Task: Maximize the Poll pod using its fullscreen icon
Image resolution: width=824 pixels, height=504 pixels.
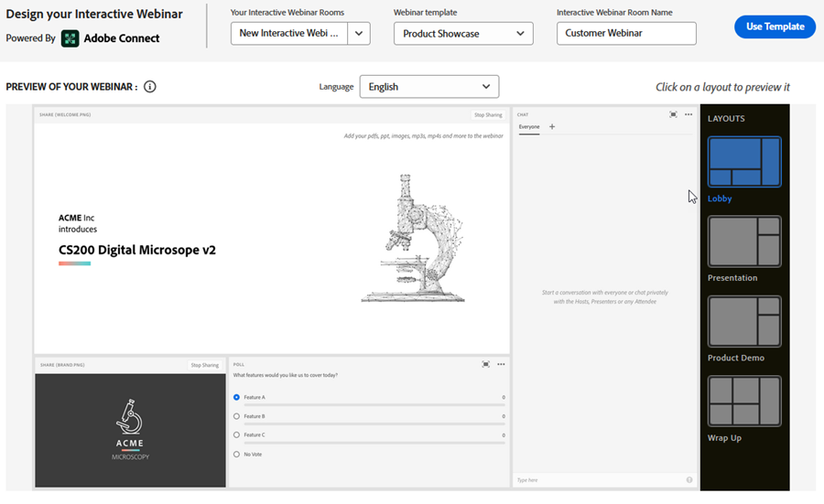Action: pos(485,364)
